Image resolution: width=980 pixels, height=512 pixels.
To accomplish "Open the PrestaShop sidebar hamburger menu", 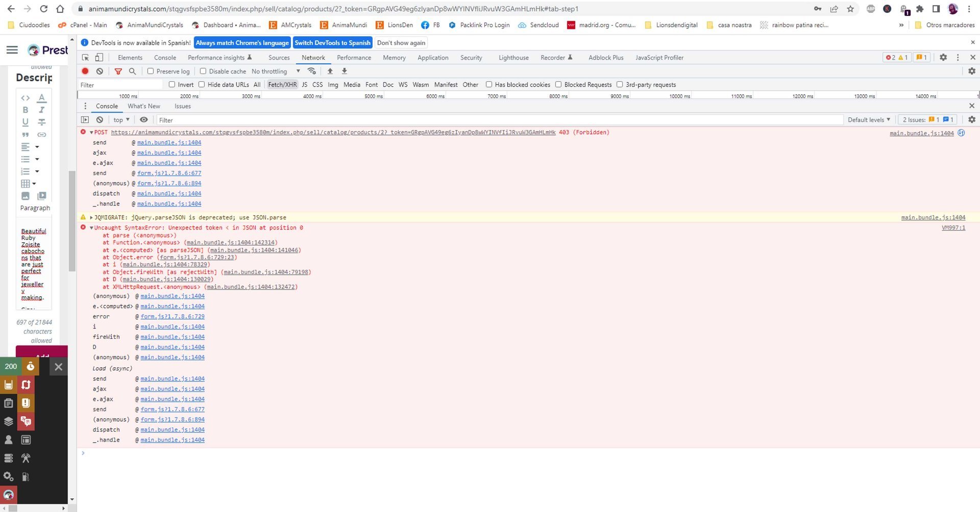I will tap(12, 50).
